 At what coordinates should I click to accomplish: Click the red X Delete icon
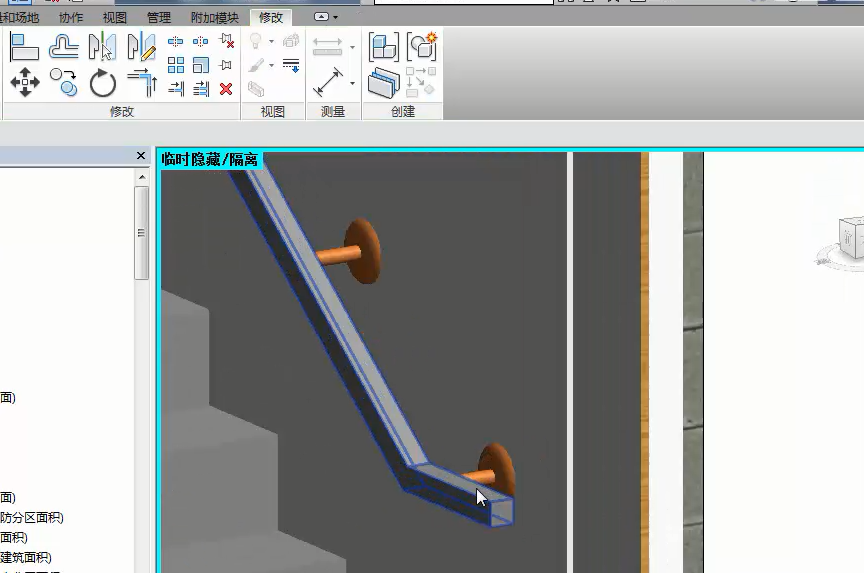pyautogui.click(x=226, y=89)
